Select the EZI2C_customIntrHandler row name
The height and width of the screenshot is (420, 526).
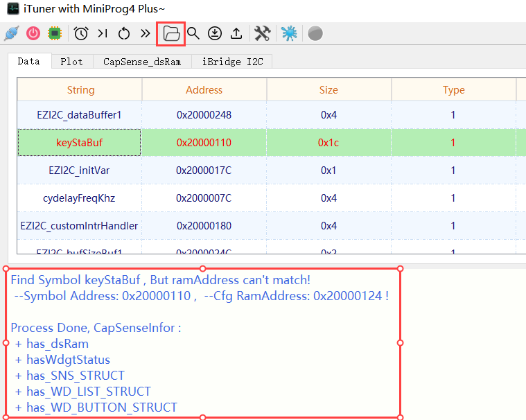coord(79,226)
